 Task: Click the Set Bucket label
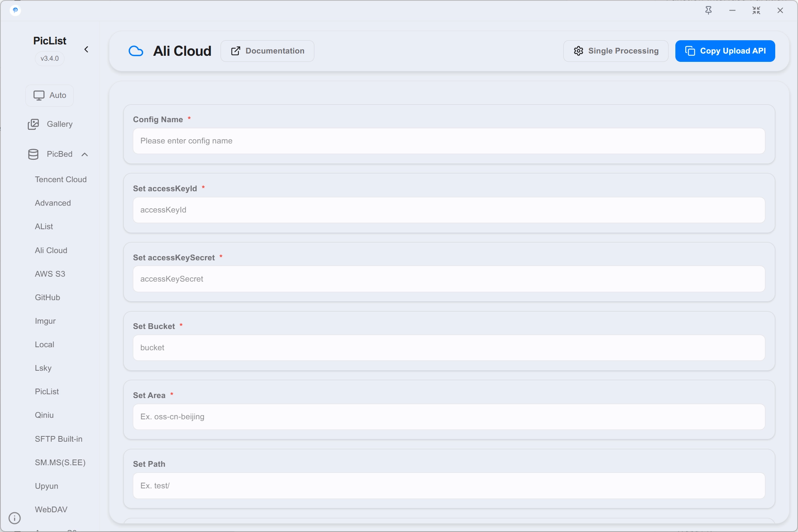pyautogui.click(x=154, y=326)
